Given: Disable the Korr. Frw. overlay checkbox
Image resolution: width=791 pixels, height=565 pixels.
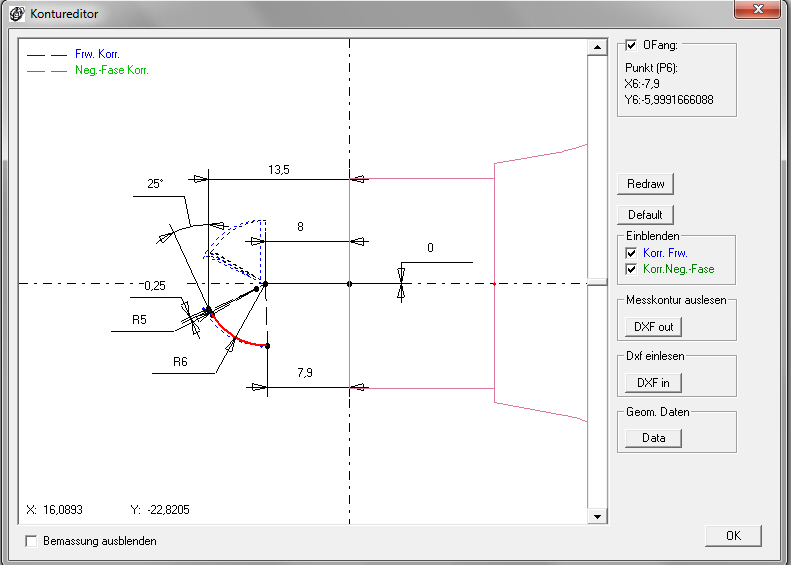Looking at the screenshot, I should click(x=630, y=254).
